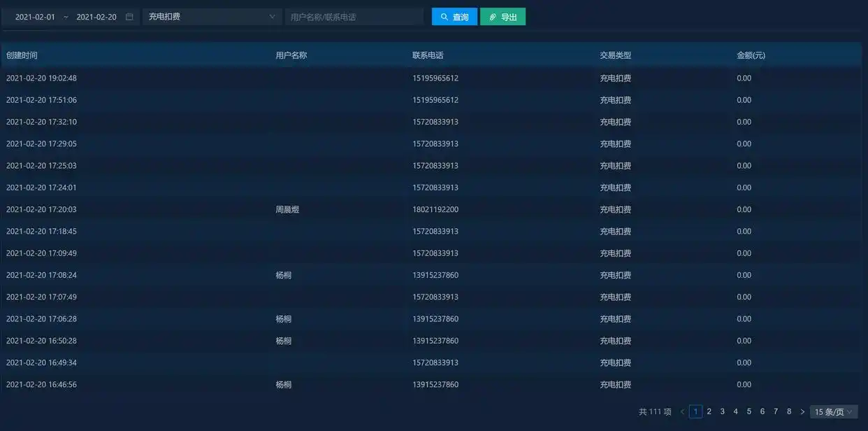This screenshot has height=431, width=868.
Task: Click the end date field showing 2021-02-20
Action: [x=96, y=15]
